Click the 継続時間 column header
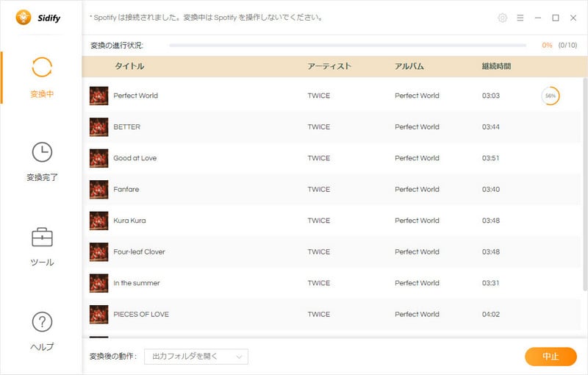The width and height of the screenshot is (588, 375). [496, 66]
